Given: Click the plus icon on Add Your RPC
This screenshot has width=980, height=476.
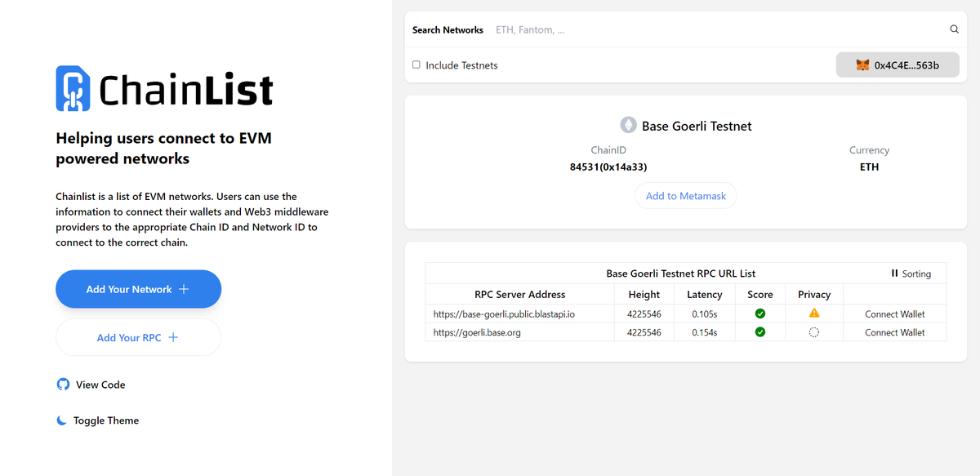Looking at the screenshot, I should click(x=173, y=337).
